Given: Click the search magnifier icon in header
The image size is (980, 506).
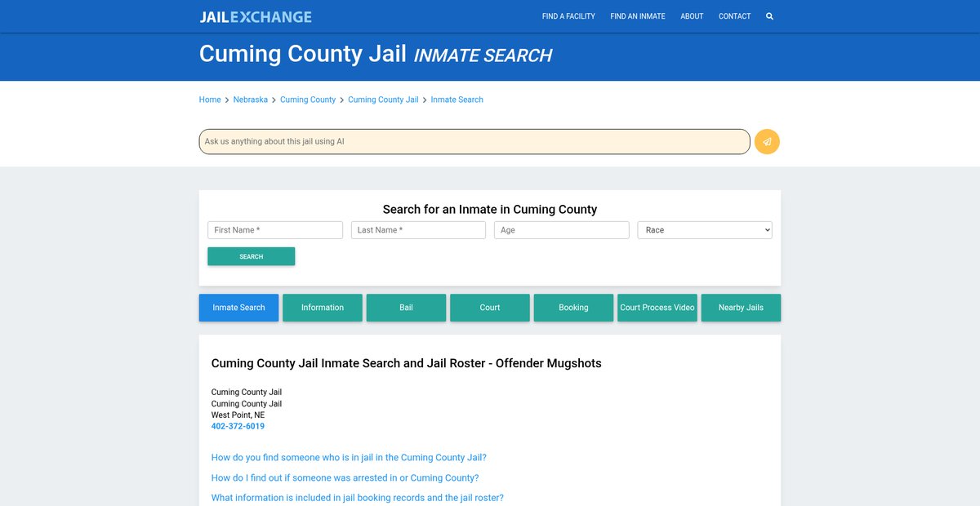Looking at the screenshot, I should click(x=769, y=16).
